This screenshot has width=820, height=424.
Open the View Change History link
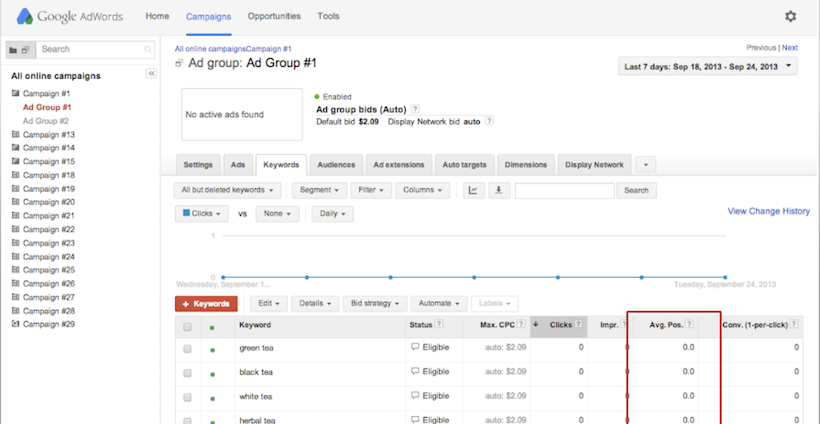[x=768, y=211]
